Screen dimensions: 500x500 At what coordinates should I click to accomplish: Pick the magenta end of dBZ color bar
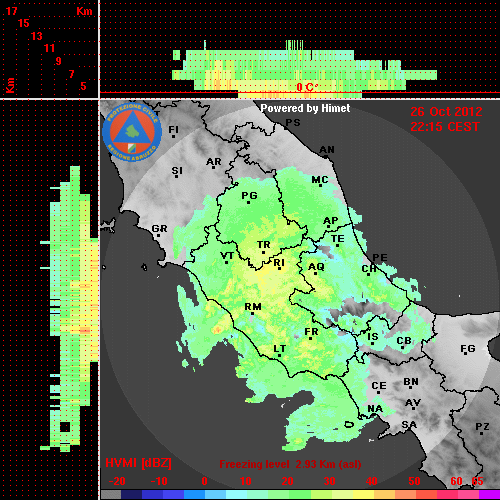pyautogui.click(x=489, y=494)
